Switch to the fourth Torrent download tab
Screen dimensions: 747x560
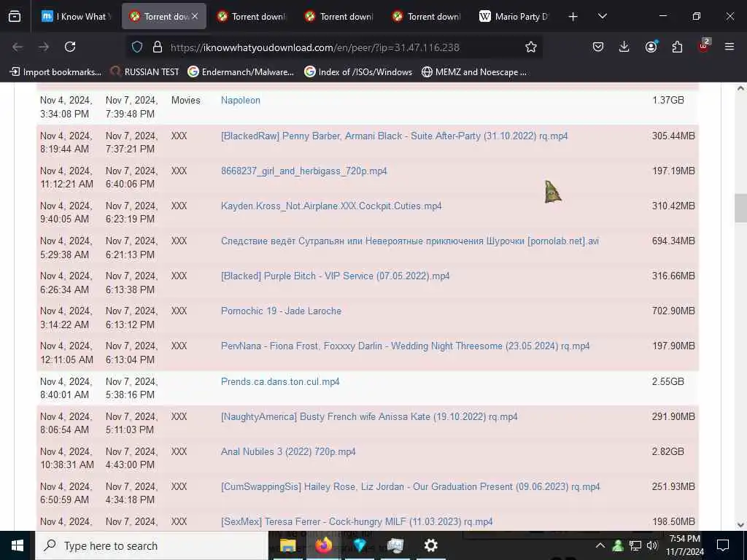pyautogui.click(x=427, y=17)
